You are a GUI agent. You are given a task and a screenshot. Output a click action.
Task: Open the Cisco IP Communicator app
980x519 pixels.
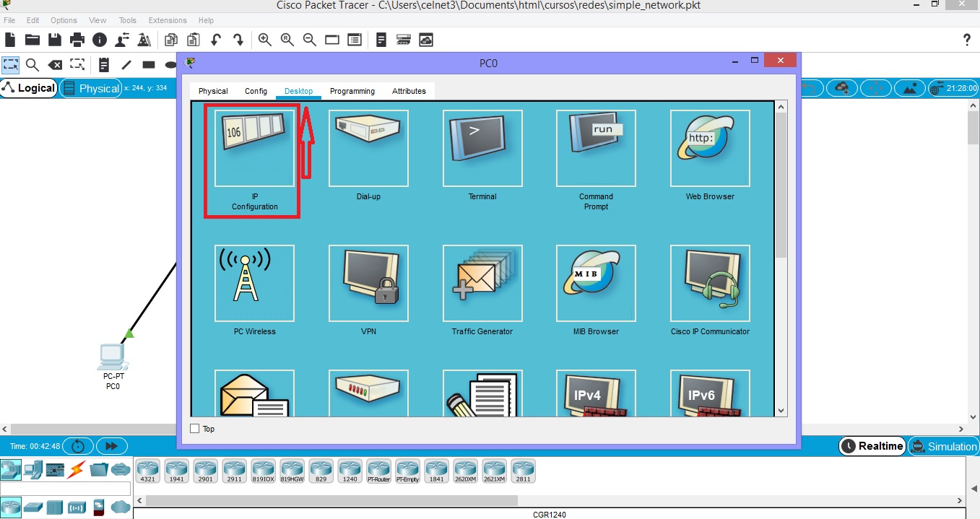pos(710,283)
